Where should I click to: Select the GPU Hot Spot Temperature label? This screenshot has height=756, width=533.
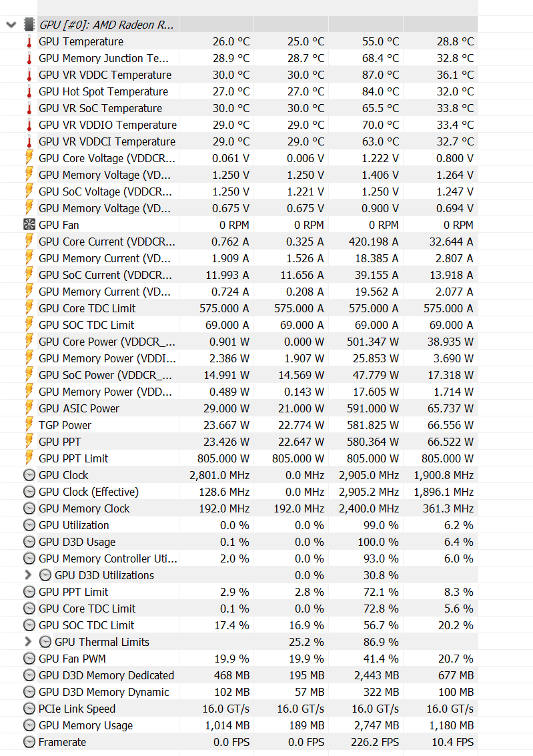tap(103, 91)
